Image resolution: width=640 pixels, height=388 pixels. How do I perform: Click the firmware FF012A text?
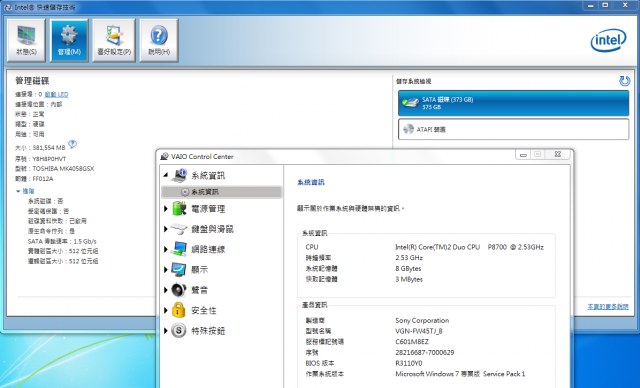click(x=43, y=179)
